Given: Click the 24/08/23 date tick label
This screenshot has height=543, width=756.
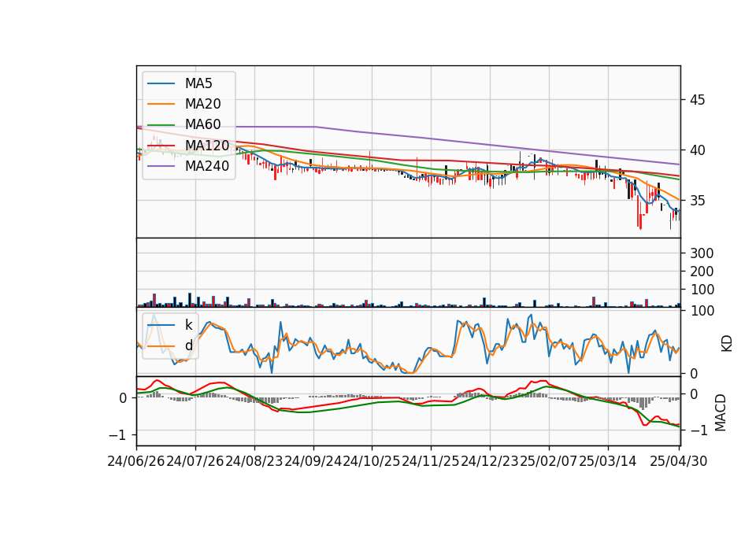Looking at the screenshot, I should (x=254, y=462).
